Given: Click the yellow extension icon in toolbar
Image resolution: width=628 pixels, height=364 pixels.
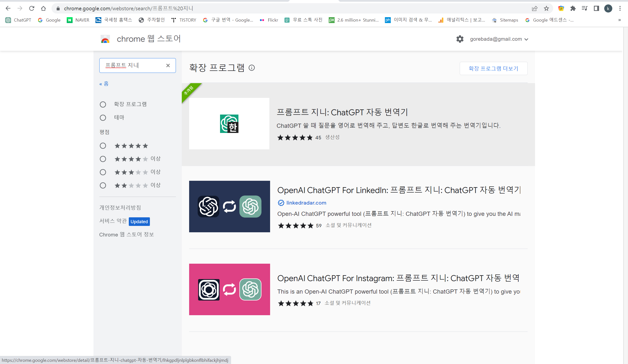Looking at the screenshot, I should tap(561, 9).
